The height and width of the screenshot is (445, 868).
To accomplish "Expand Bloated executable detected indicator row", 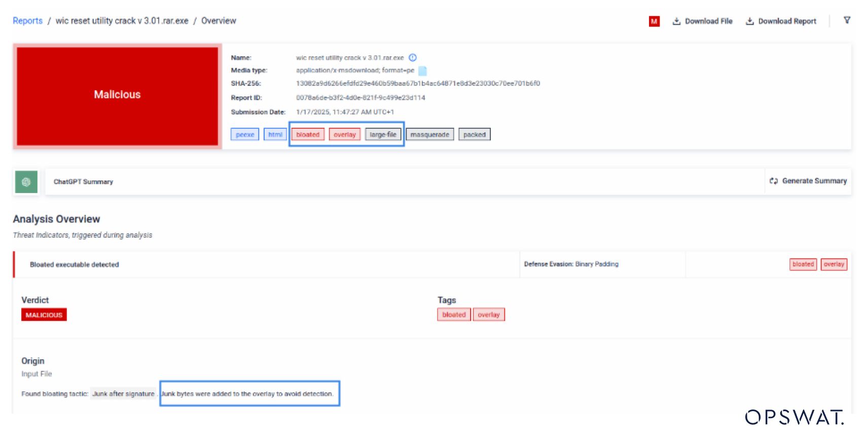I will 75,265.
